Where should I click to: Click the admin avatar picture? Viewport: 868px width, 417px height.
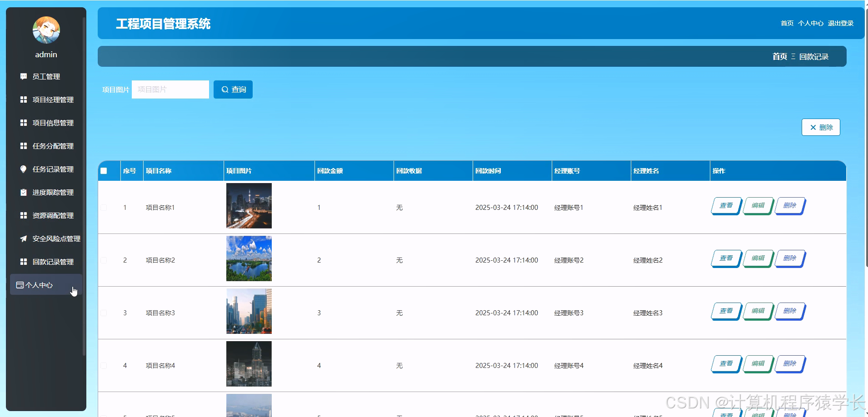pos(46,30)
